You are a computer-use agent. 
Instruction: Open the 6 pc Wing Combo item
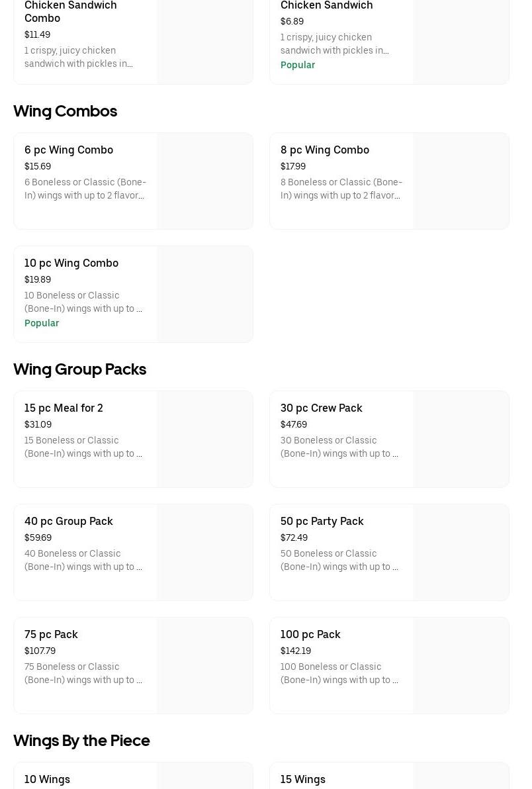pos(69,150)
